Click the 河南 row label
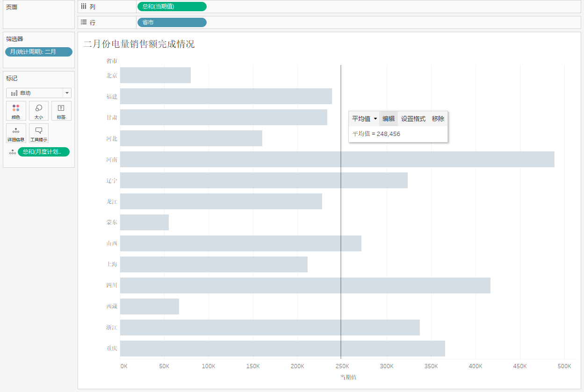The height and width of the screenshot is (392, 584). 112,159
